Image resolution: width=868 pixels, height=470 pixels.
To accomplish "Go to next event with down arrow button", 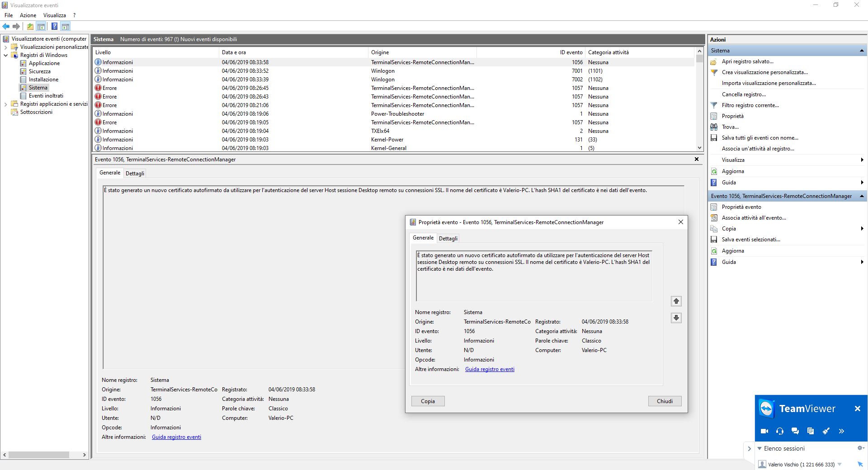I will click(676, 318).
